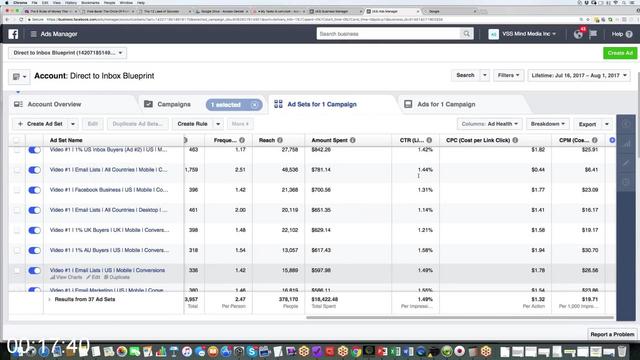The image size is (640, 360).
Task: Open the Help question mark
Action: pos(629,34)
